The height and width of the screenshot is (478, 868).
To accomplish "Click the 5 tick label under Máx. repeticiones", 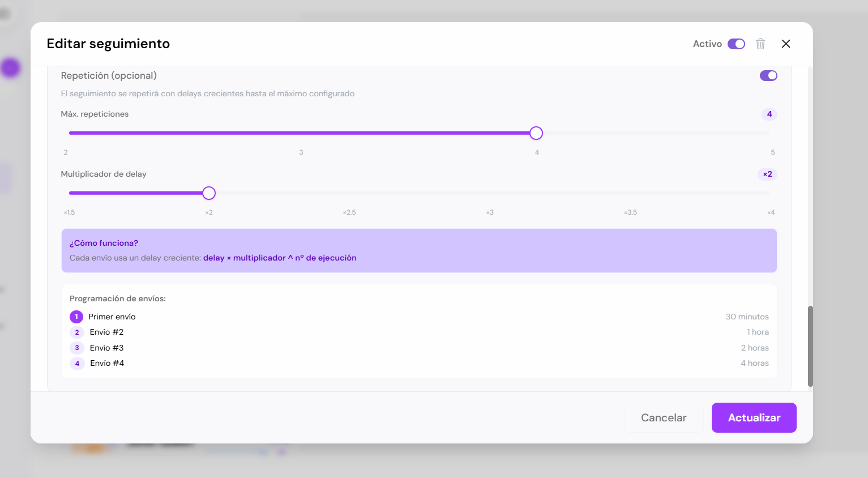I will point(772,152).
